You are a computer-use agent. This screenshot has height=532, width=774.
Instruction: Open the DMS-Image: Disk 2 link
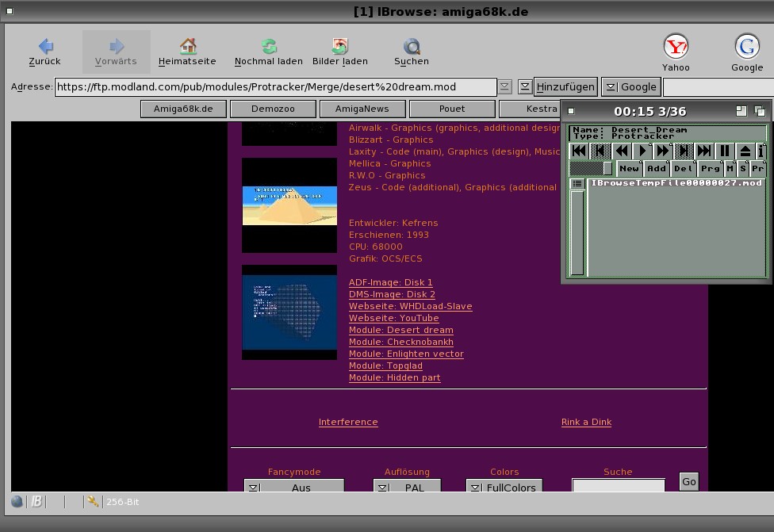[x=392, y=294]
